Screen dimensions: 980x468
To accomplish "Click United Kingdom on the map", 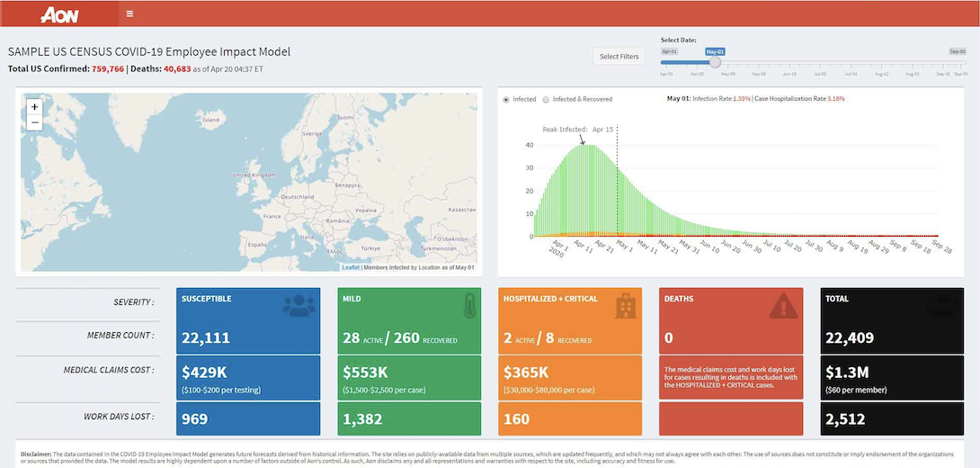I will (x=254, y=175).
